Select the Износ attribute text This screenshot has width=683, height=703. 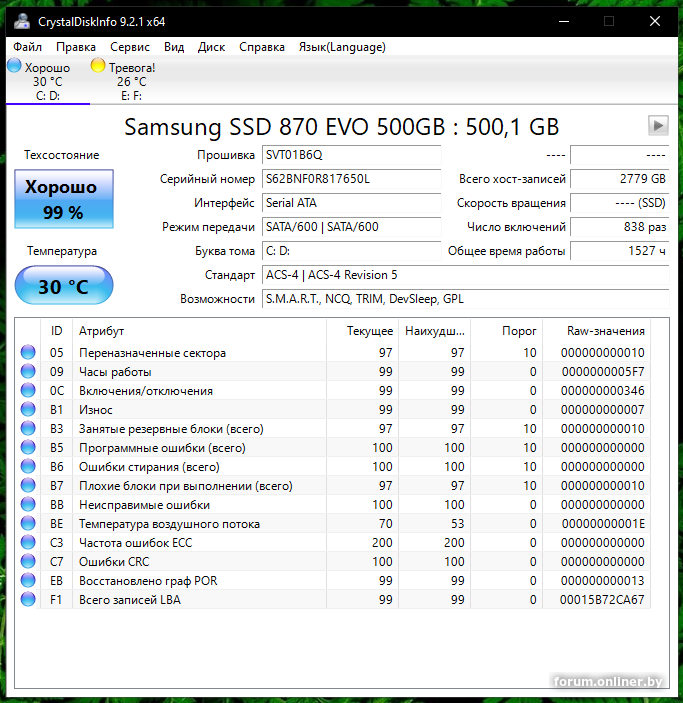tap(96, 410)
